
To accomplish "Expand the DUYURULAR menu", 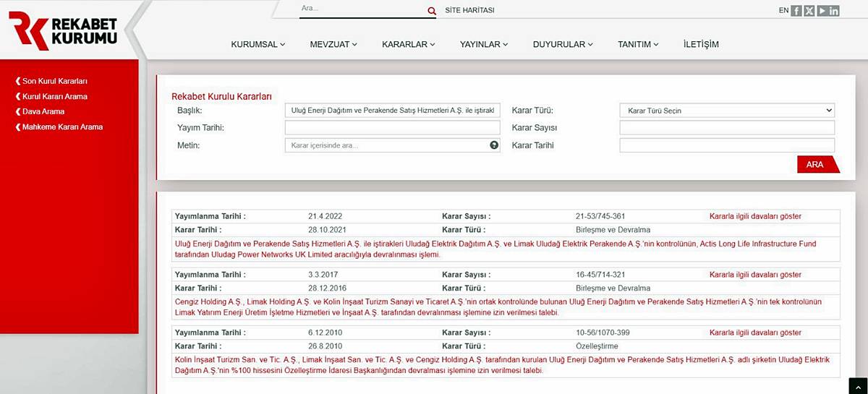I will point(563,44).
